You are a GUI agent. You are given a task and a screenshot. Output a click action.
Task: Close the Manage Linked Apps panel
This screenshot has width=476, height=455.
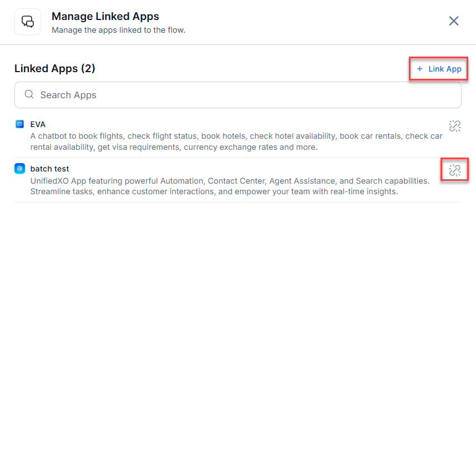(453, 21)
